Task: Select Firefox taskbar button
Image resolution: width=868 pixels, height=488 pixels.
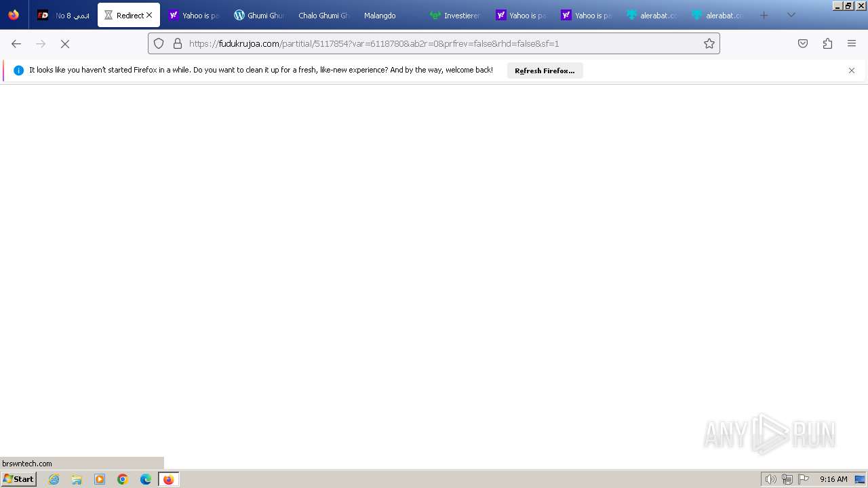Action: point(168,479)
